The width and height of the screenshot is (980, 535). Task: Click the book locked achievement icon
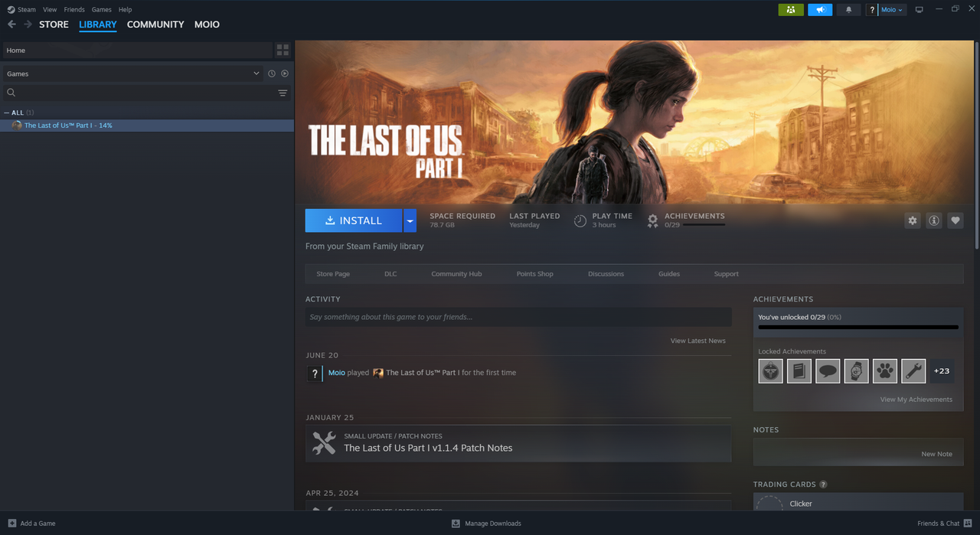pyautogui.click(x=799, y=371)
